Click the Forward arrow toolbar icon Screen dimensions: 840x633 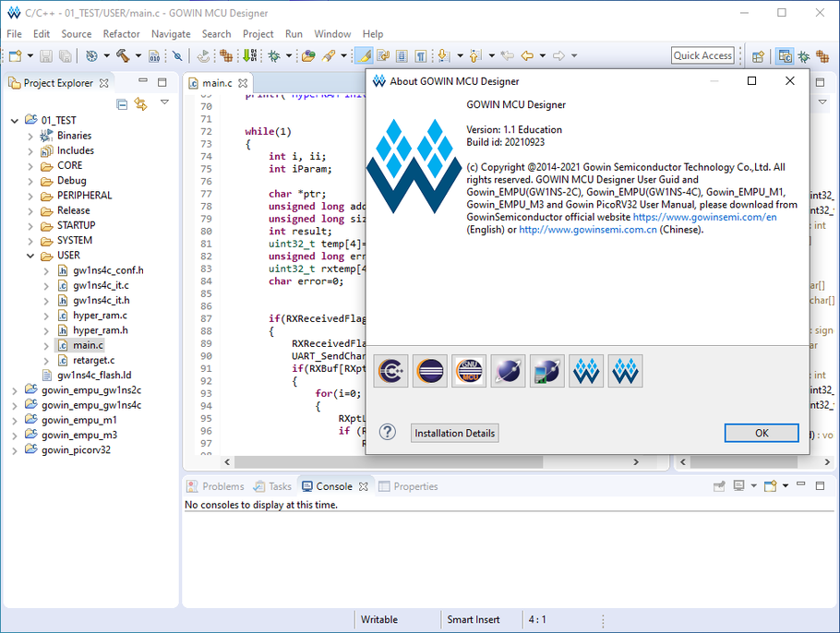pos(558,55)
